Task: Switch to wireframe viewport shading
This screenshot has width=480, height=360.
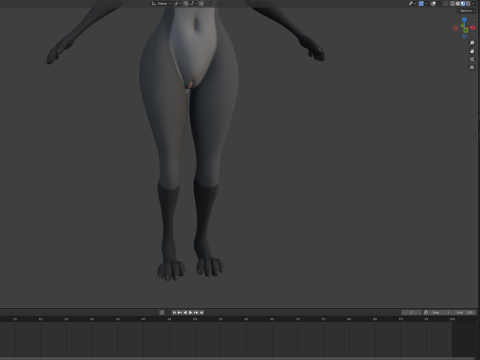Action: [x=452, y=3]
